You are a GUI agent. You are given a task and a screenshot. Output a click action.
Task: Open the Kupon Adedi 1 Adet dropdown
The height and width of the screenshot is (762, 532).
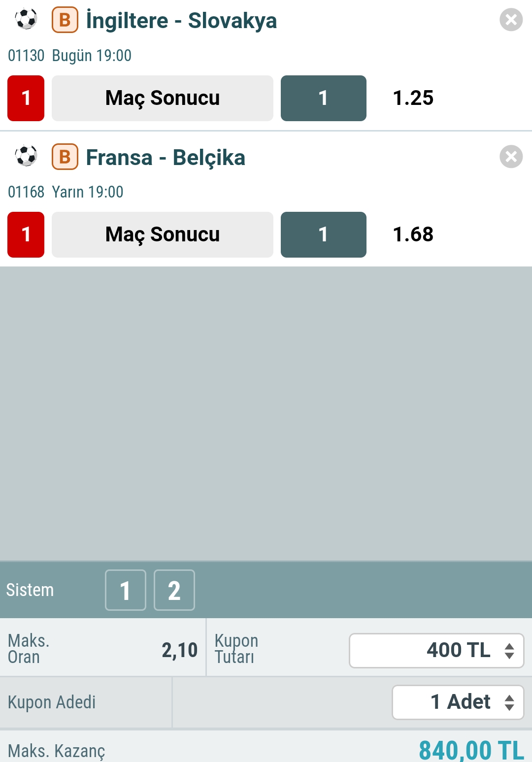pyautogui.click(x=458, y=702)
